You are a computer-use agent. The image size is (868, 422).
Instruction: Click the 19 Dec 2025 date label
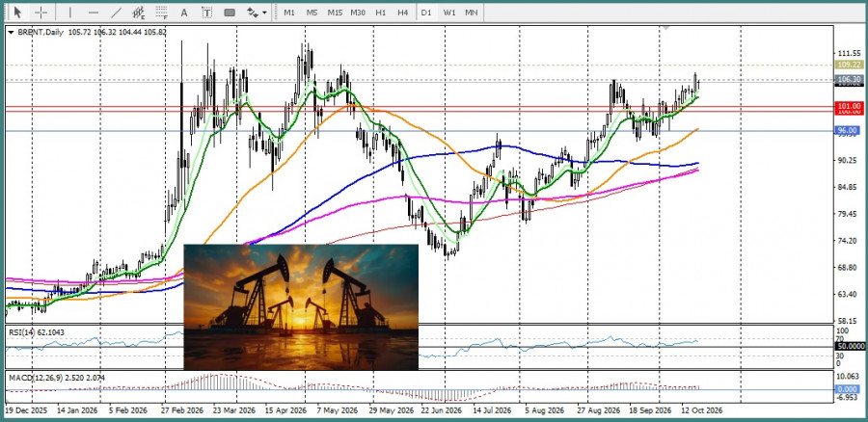[27, 411]
